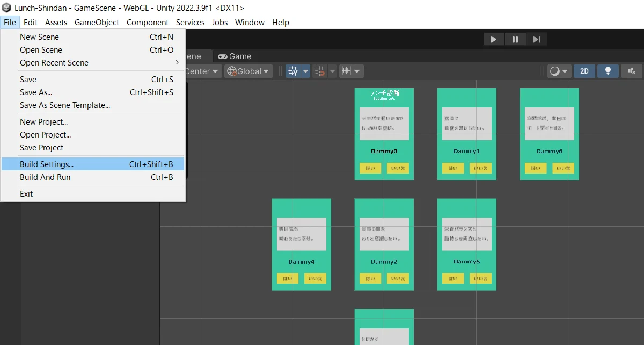Open the draw mode sphere dropdown
644x345 pixels.
tap(559, 71)
